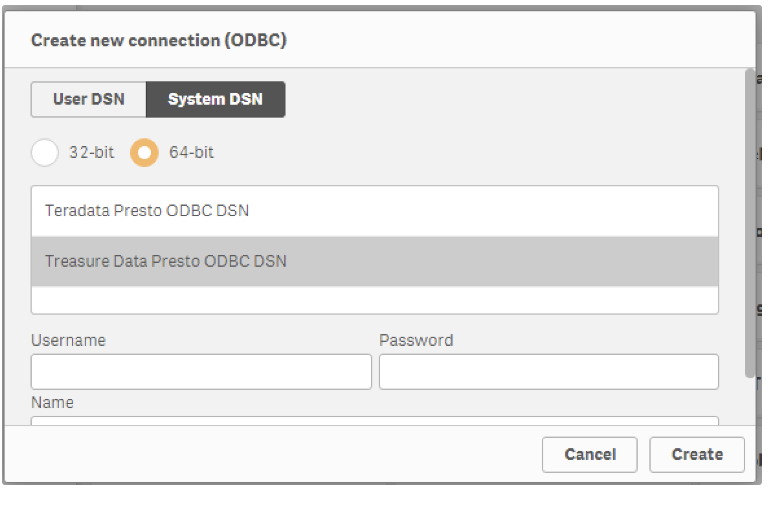Select the System DSN tab
768x514 pixels.
[215, 100]
